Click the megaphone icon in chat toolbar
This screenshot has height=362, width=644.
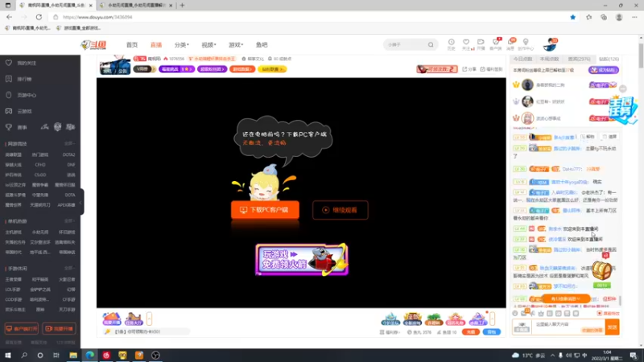[533, 314]
